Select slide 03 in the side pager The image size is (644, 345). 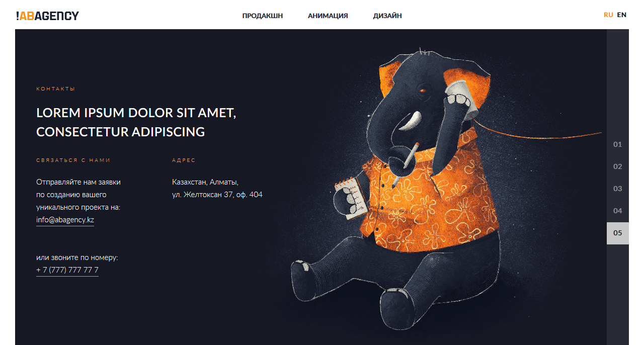coord(618,189)
